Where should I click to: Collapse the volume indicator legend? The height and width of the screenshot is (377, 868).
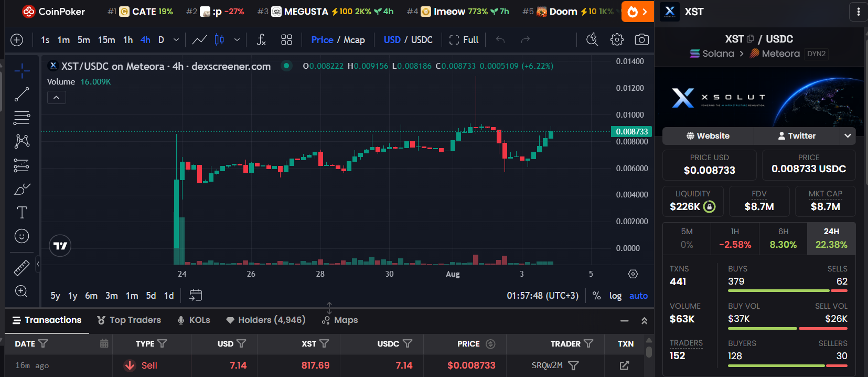point(56,98)
